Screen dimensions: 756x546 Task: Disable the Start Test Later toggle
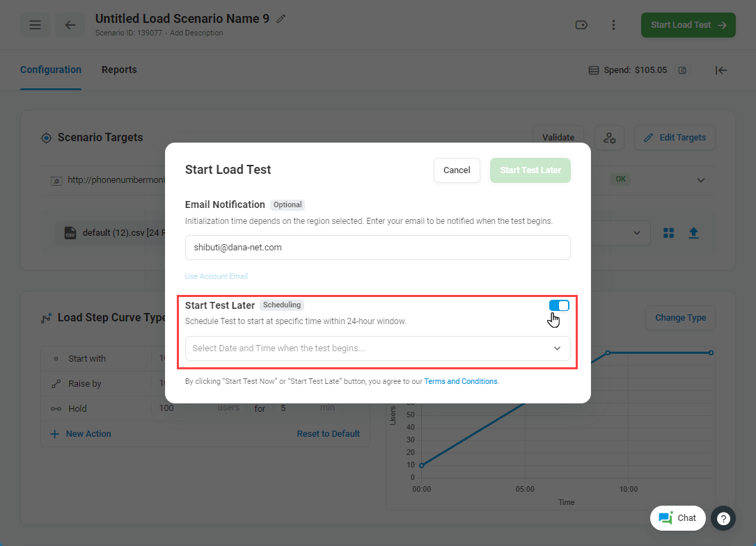(559, 305)
